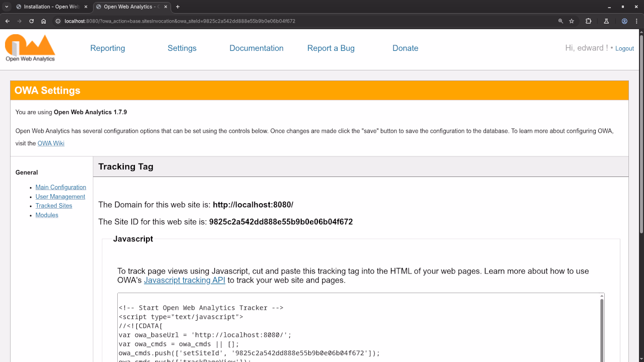Screen dimensions: 644x362
Task: Go to Main Configuration settings
Action: coord(61,187)
